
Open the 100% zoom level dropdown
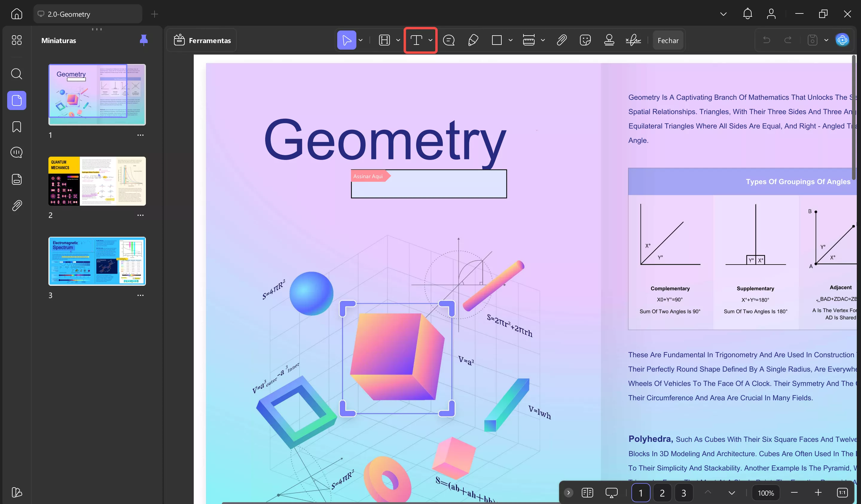(766, 493)
